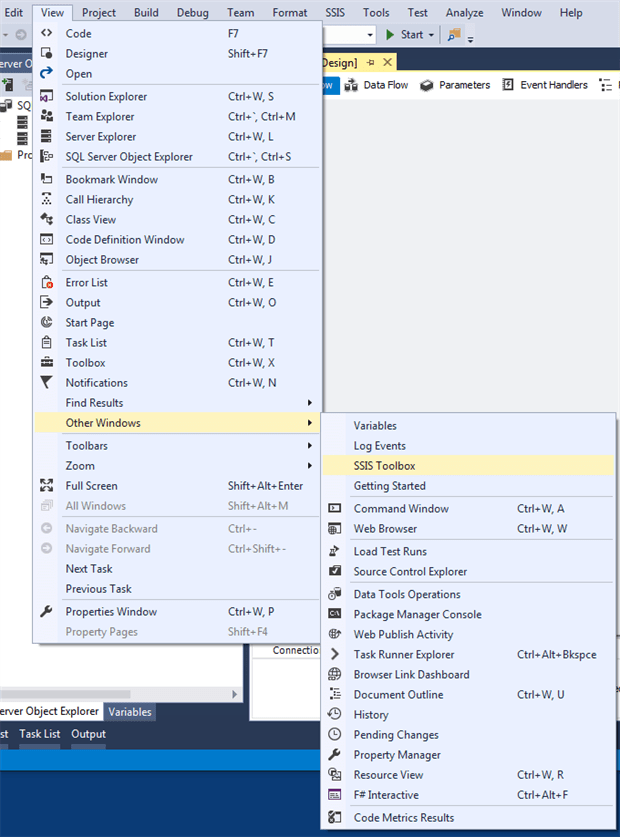The width and height of the screenshot is (620, 837).
Task: Expand the Find Results submenu arrow
Action: (310, 402)
